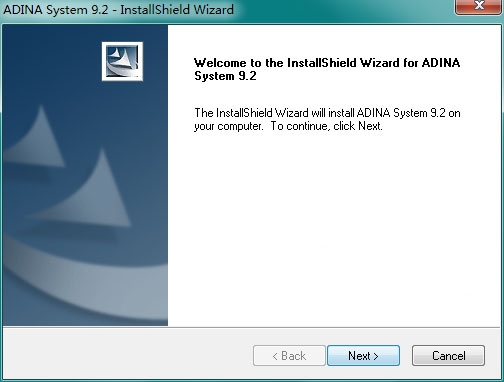This screenshot has height=382, width=504.
Task: Click 'InstallShield Wizard' in the title bar
Action: pos(177,9)
